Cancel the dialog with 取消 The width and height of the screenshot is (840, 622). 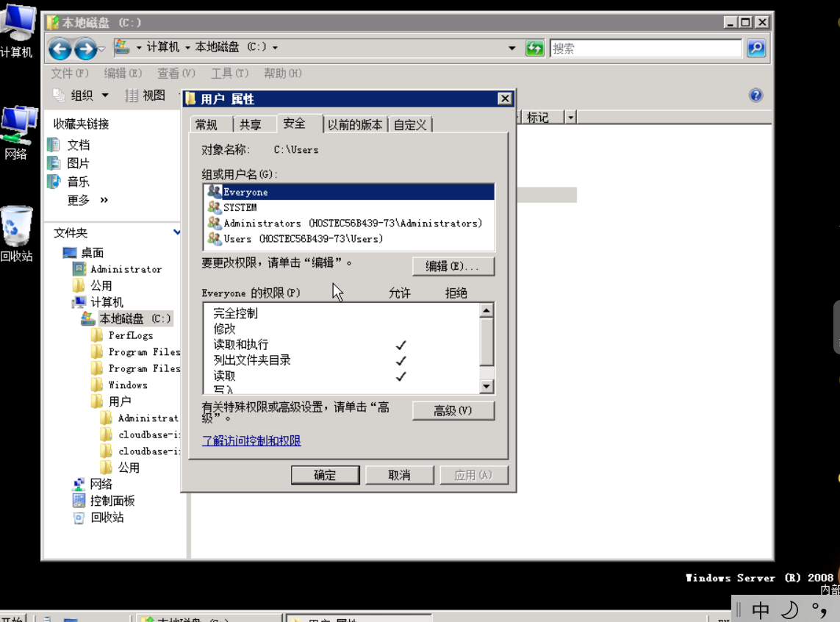tap(399, 475)
